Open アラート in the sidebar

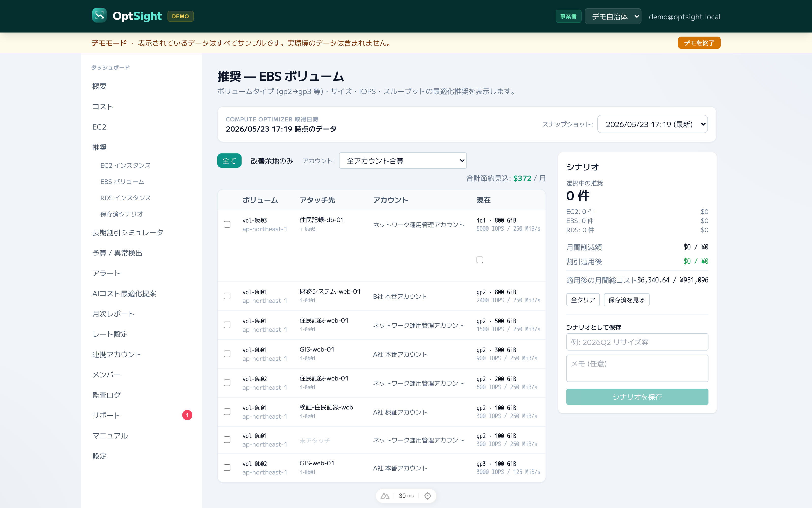106,273
